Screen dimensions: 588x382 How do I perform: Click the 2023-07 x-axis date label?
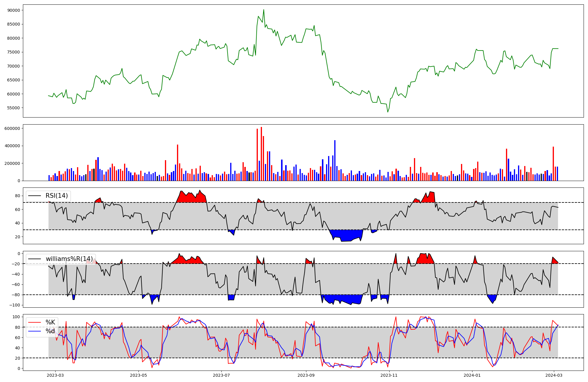[221, 375]
